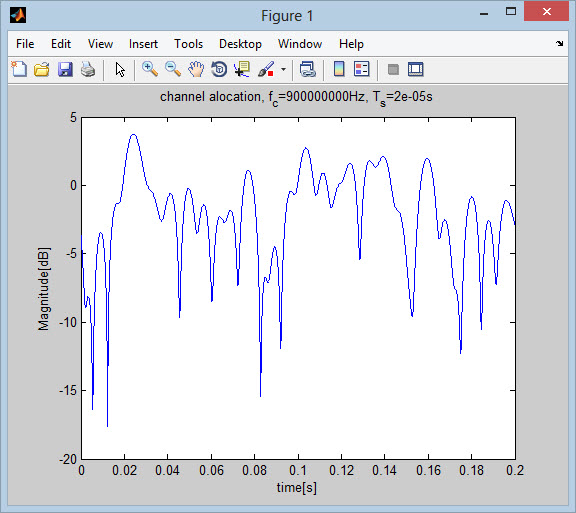Click the New Figure icon
Viewport: 576px width, 513px height.
(19, 69)
